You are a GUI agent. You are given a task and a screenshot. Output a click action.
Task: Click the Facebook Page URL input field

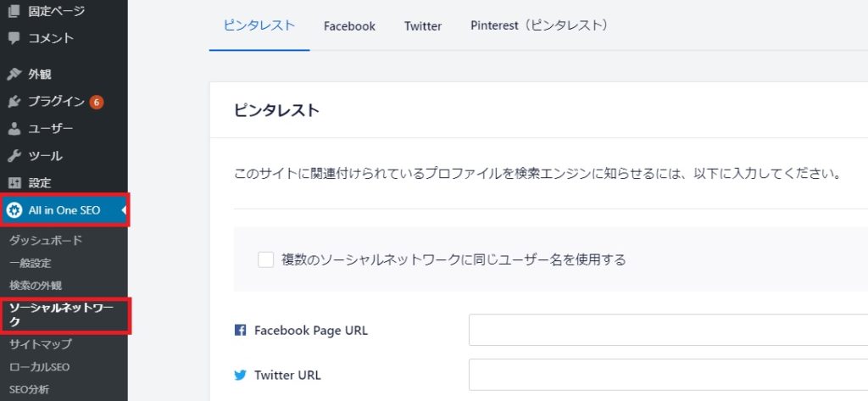pyautogui.click(x=668, y=330)
